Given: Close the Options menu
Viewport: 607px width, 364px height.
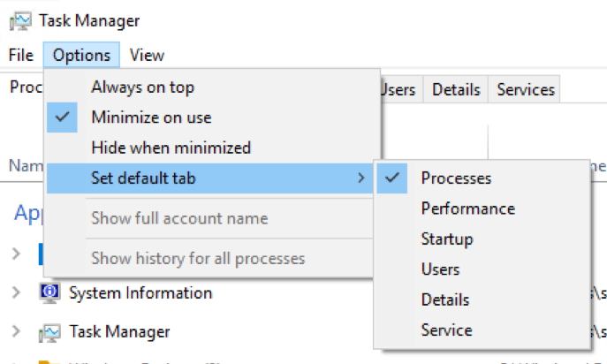Looking at the screenshot, I should [81, 55].
